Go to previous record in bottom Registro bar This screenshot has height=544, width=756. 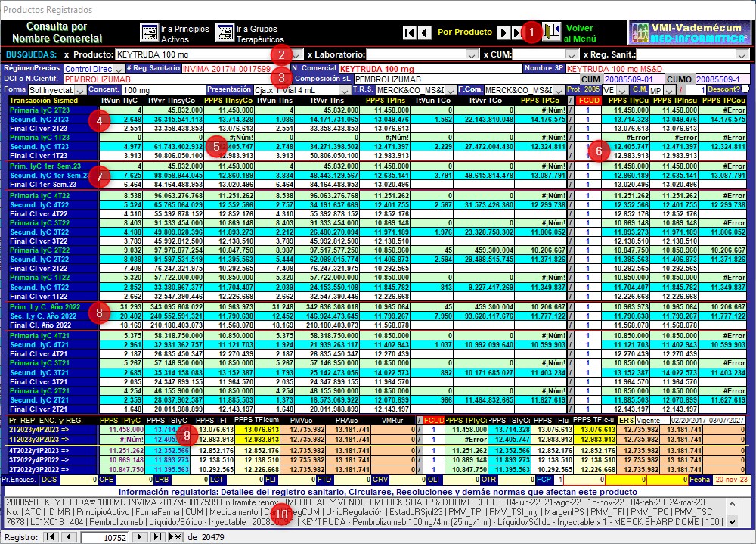click(69, 536)
